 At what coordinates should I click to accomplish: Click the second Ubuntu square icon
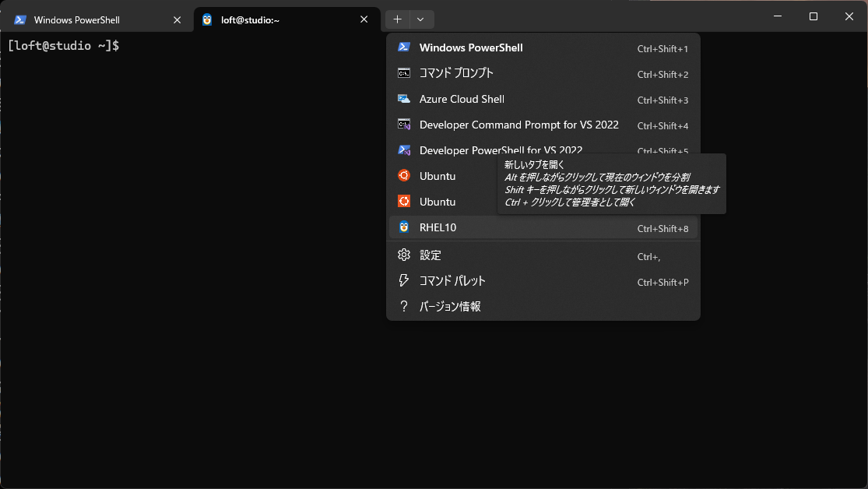click(x=404, y=201)
